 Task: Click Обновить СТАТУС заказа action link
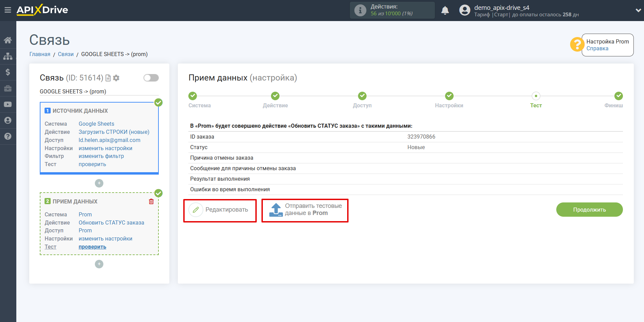tap(111, 222)
